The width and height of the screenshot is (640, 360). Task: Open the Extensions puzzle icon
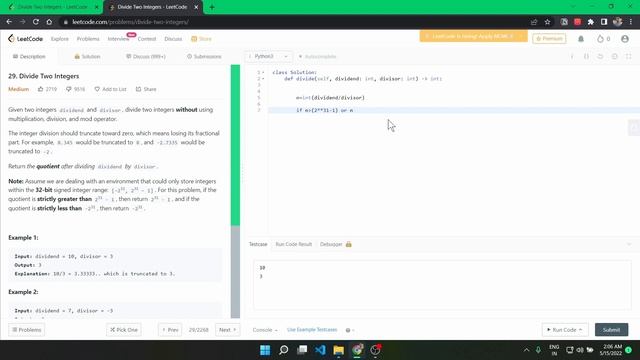(x=591, y=22)
